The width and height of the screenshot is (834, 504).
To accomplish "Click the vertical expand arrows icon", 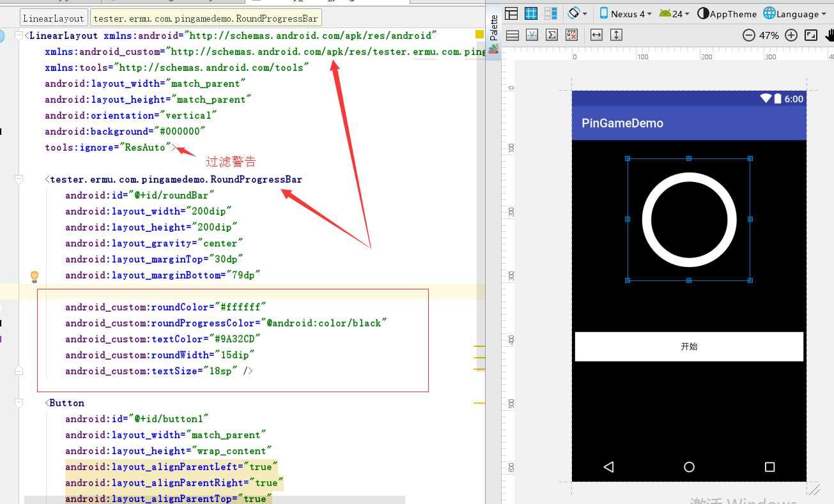I will pyautogui.click(x=616, y=35).
